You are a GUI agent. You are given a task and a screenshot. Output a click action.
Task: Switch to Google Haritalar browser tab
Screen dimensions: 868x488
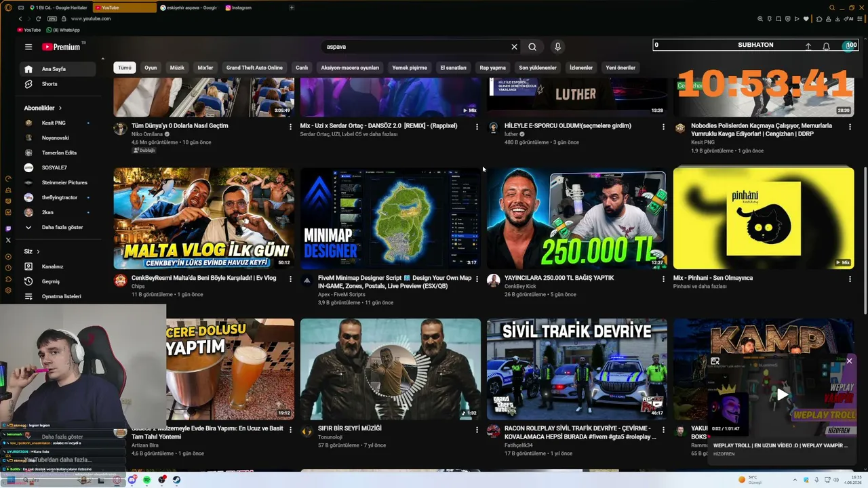point(58,7)
